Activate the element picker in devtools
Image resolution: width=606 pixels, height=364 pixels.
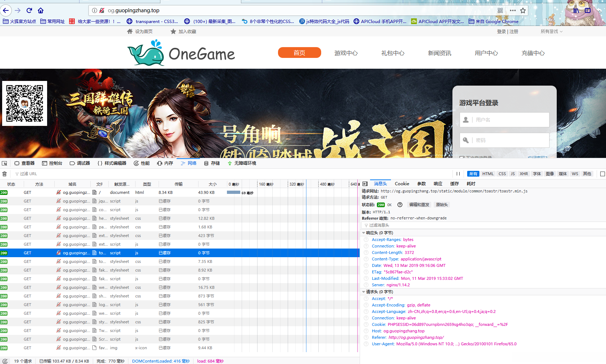tap(4, 163)
